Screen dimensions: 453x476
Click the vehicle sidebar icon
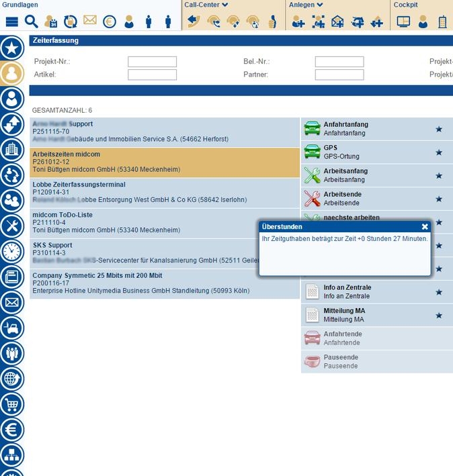click(12, 328)
